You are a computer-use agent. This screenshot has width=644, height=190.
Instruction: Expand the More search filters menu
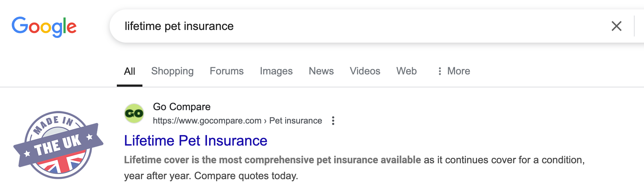[454, 71]
